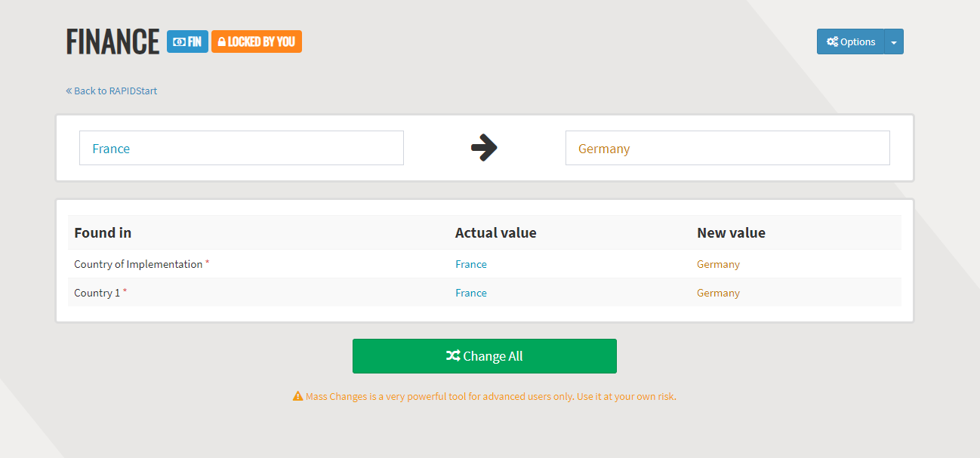Click the double chevron before Back to RAPIDStart
The height and width of the screenshot is (458, 980).
(x=69, y=91)
